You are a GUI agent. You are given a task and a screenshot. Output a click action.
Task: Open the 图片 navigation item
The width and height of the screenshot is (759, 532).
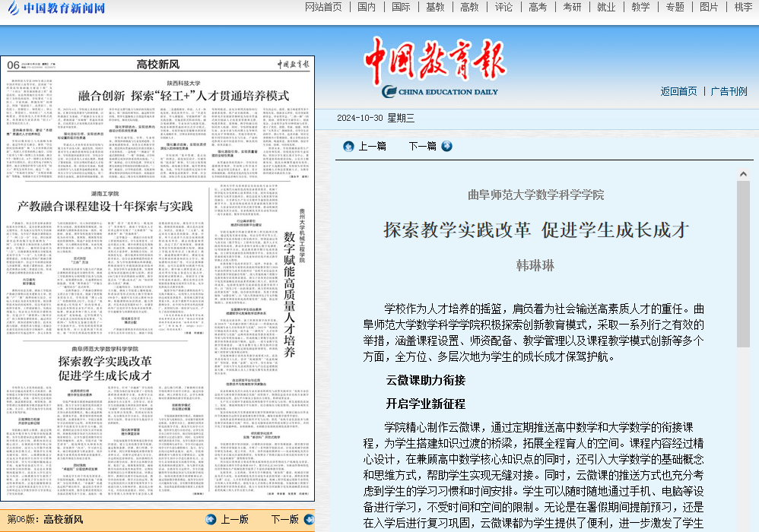coord(709,7)
